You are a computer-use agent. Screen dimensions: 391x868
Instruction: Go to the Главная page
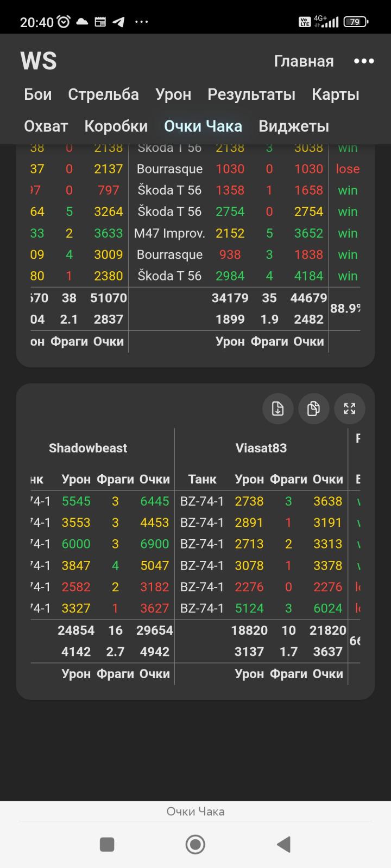304,61
